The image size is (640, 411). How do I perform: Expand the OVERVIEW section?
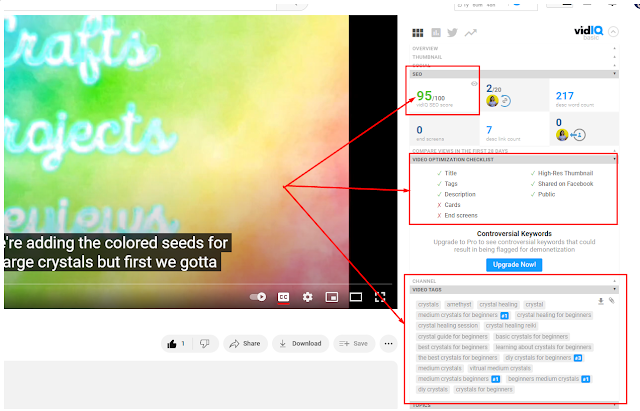(x=514, y=49)
